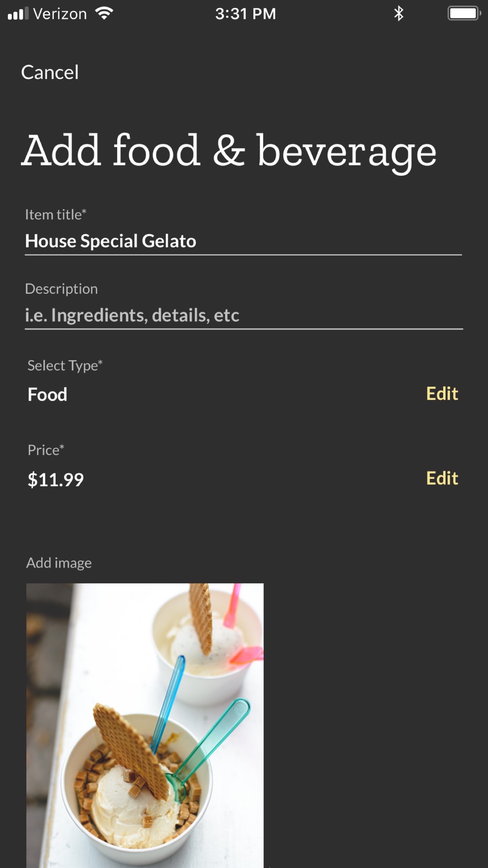Screen dimensions: 488x868
Task: Tap the battery indicator icon
Action: pyautogui.click(x=464, y=14)
